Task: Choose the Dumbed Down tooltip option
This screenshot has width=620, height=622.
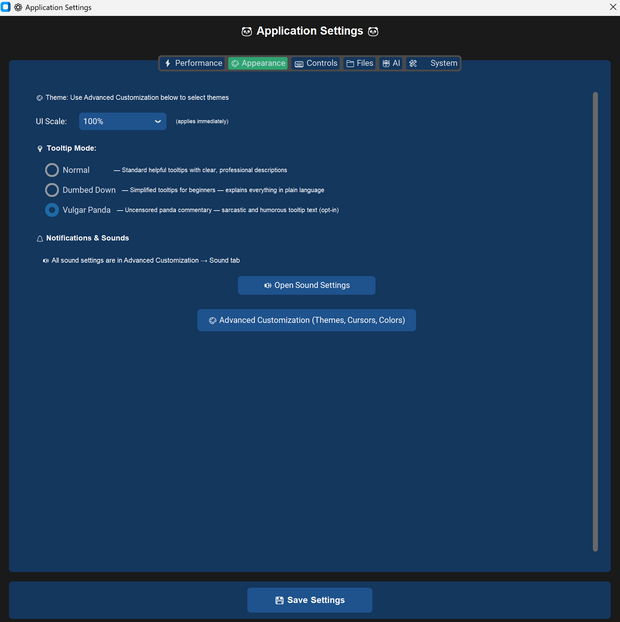Action: pos(52,190)
